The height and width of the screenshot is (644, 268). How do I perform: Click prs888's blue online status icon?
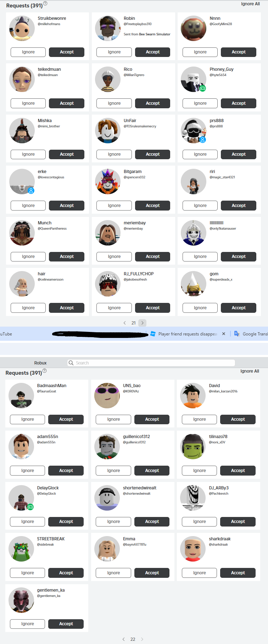coord(202,139)
